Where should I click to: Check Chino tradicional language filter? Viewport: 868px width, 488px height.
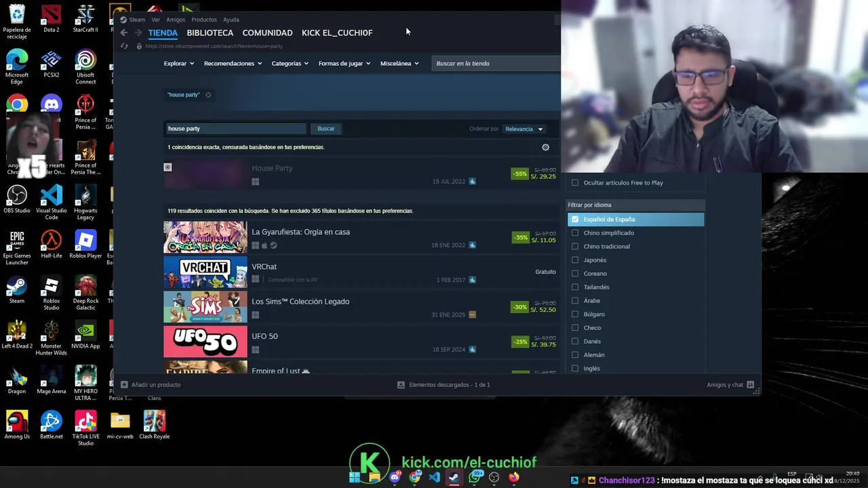coord(575,246)
